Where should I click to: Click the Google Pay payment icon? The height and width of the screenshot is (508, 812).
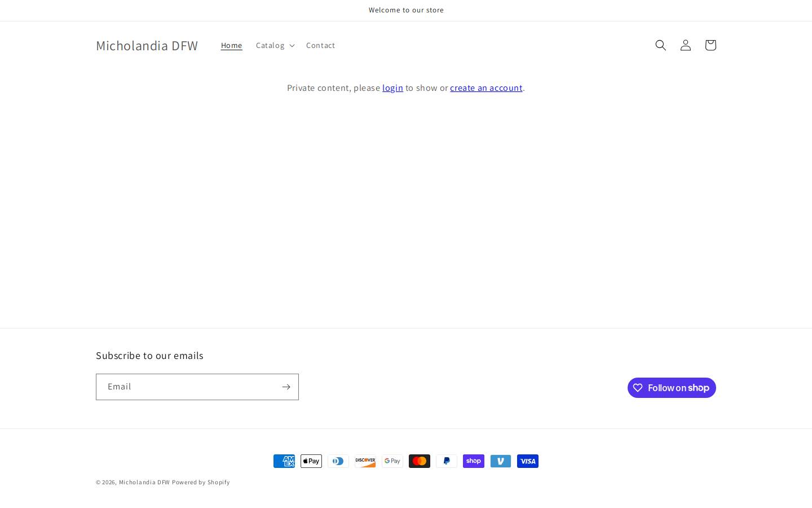click(392, 461)
